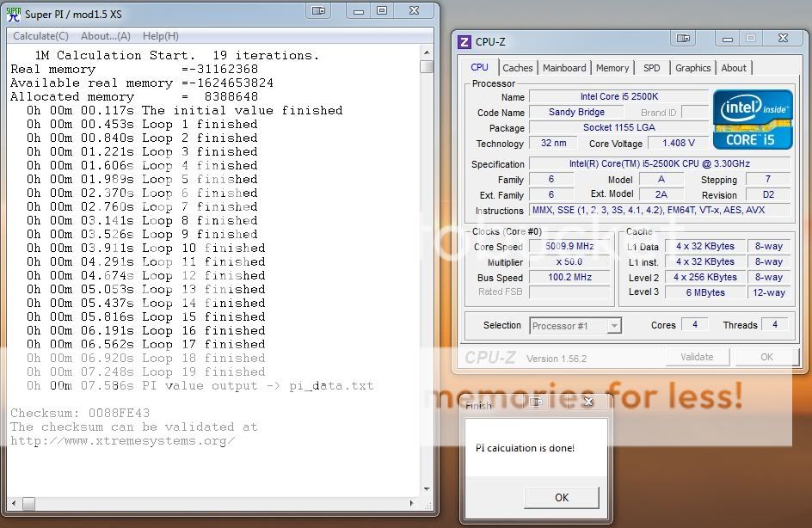Select the CPU tab in CPU-Z
Screen dimensions: 812x528
tap(479, 67)
